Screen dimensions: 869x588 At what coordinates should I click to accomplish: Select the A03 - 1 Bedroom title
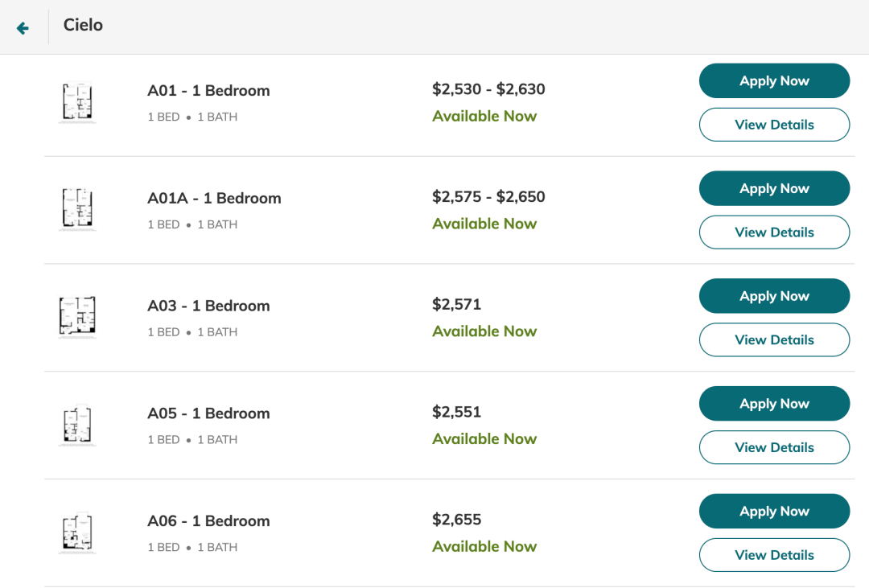coord(208,306)
